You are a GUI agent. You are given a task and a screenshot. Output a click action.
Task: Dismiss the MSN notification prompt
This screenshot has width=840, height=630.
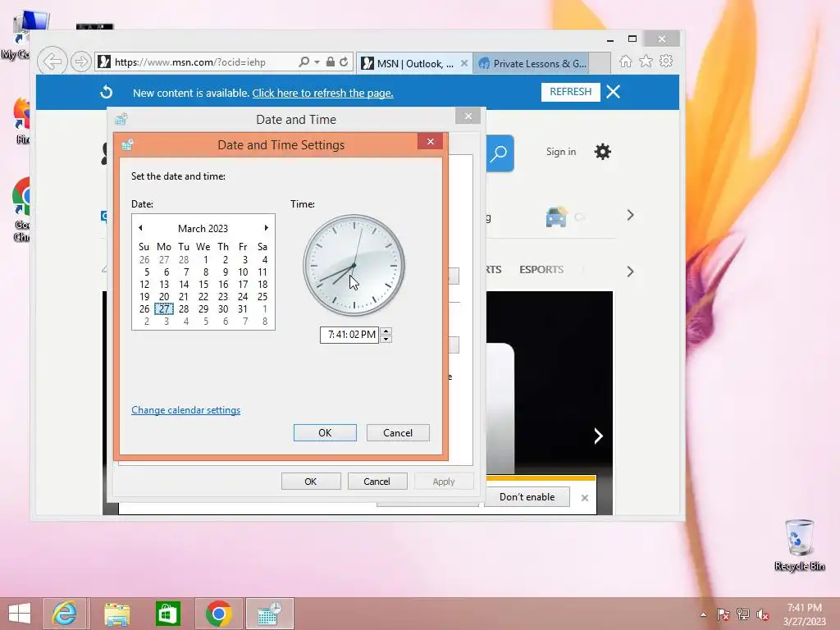585,498
